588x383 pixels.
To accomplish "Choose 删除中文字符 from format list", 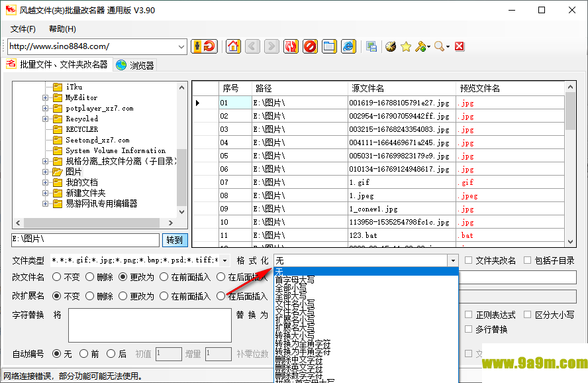I will [299, 360].
